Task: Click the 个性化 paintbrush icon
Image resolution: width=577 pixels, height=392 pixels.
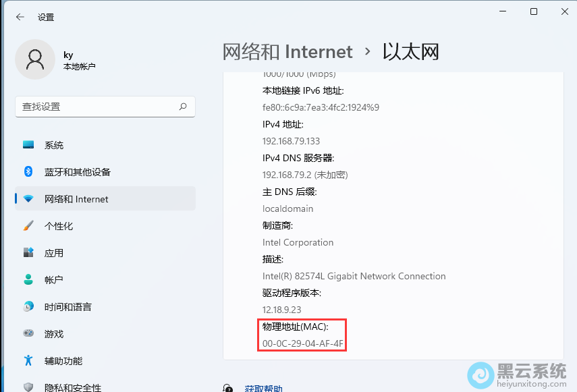Action: point(28,225)
